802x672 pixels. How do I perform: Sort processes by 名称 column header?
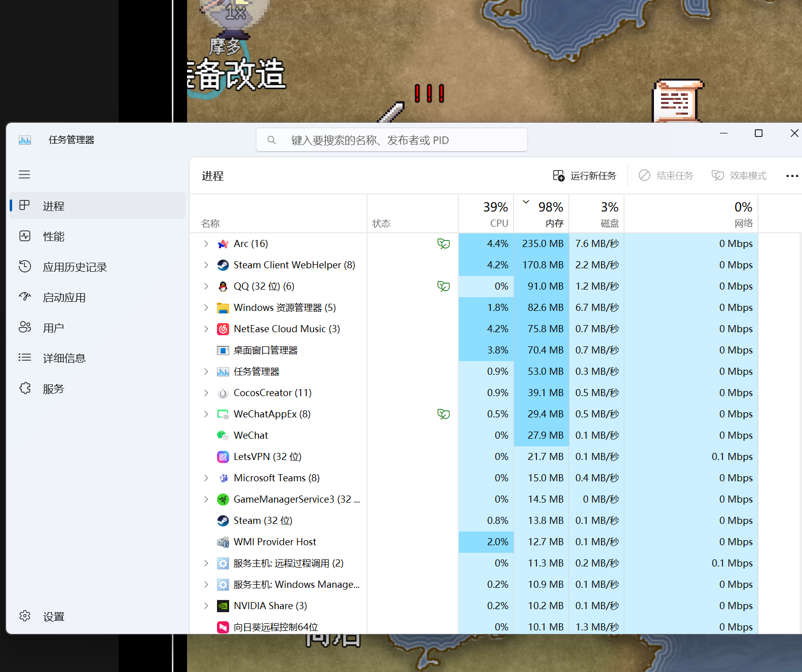(x=278, y=214)
